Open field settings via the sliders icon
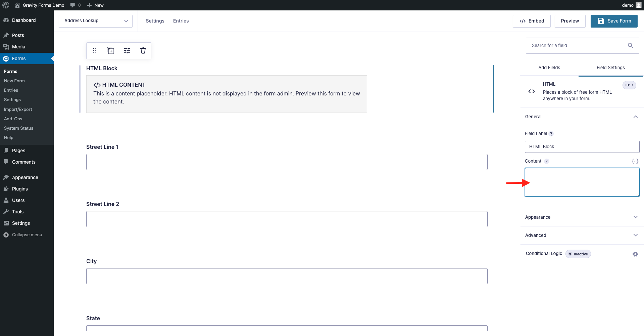 click(x=127, y=50)
